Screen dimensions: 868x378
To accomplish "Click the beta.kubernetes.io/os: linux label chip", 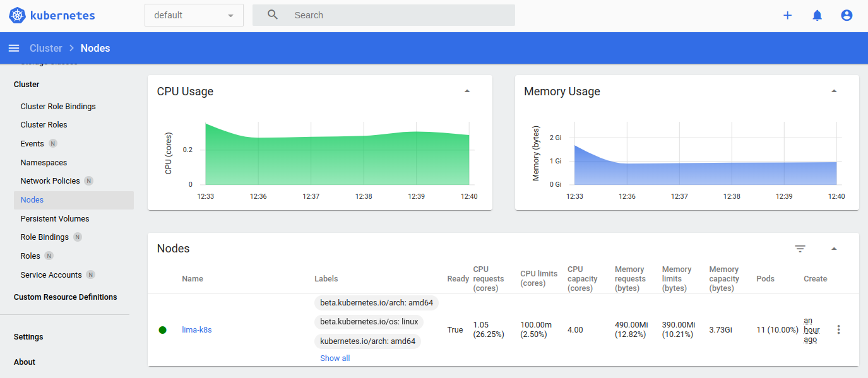I will coord(369,322).
